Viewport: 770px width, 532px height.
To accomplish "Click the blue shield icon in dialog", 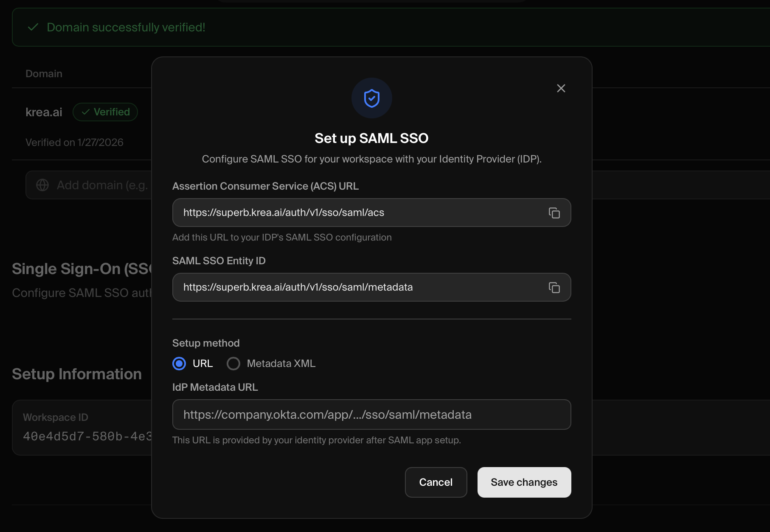I will pyautogui.click(x=371, y=98).
